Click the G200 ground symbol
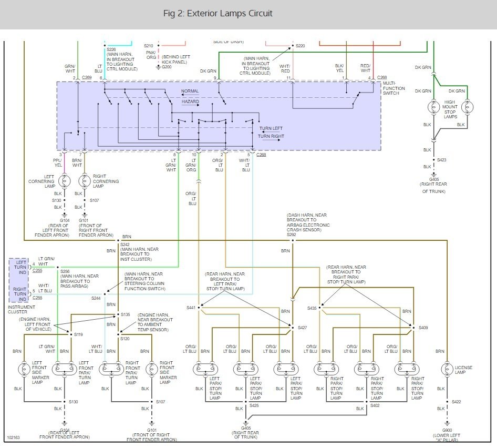Viewport: 497px width, 448px height. click(159, 67)
